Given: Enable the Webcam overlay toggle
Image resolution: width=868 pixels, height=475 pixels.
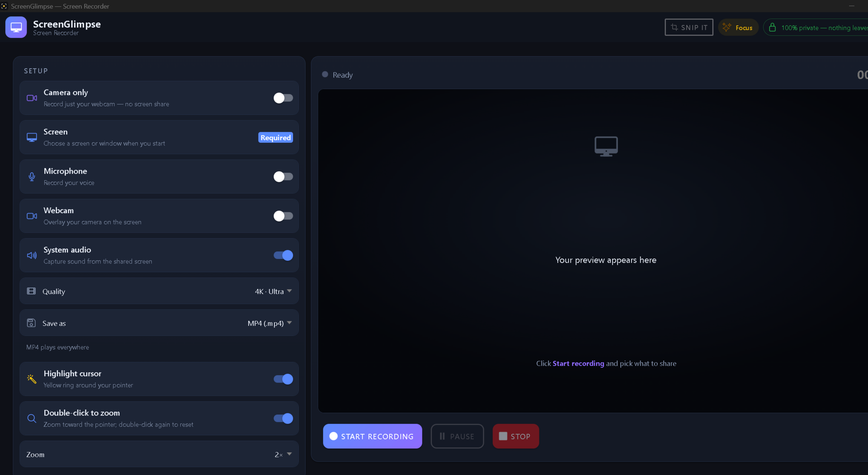Looking at the screenshot, I should point(283,216).
